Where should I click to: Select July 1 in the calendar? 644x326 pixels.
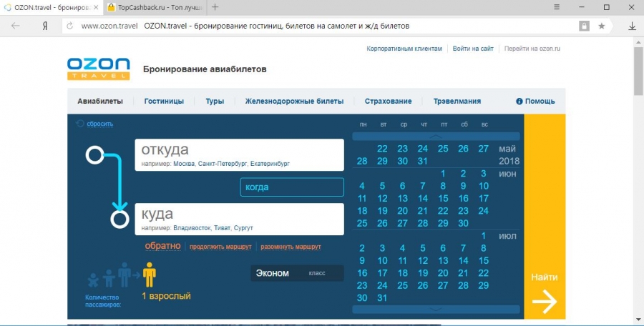coord(484,236)
